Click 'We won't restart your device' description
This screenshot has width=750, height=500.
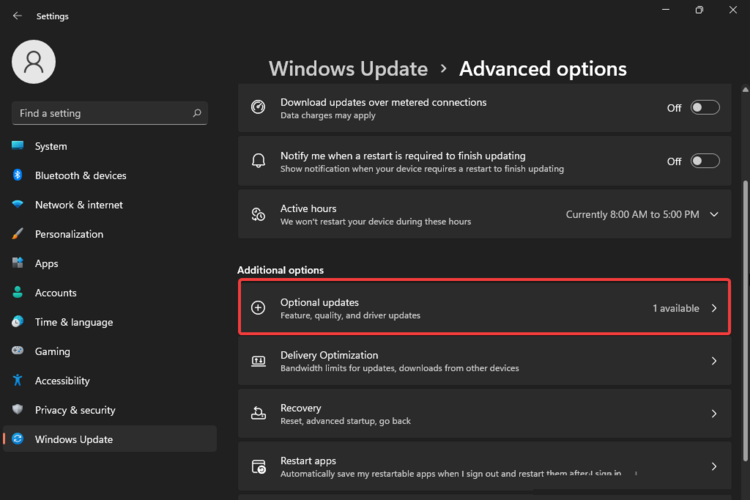point(375,222)
